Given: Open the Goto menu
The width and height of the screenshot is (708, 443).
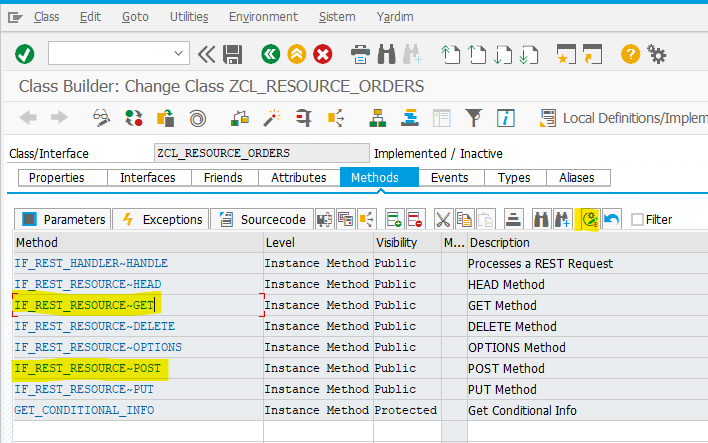Looking at the screenshot, I should point(135,17).
